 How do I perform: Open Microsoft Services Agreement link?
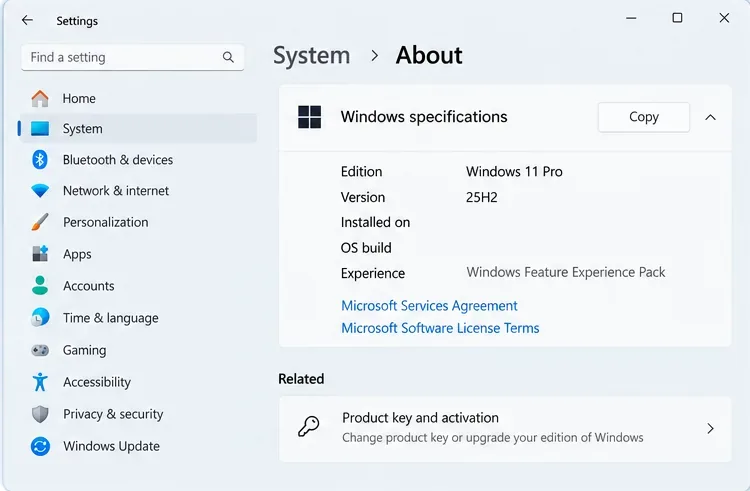429,306
